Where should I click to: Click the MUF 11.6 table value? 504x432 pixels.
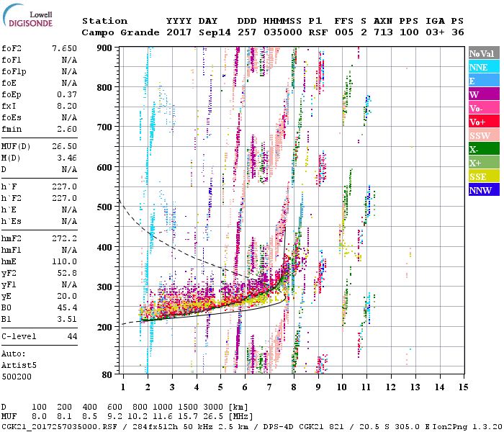[163, 417]
